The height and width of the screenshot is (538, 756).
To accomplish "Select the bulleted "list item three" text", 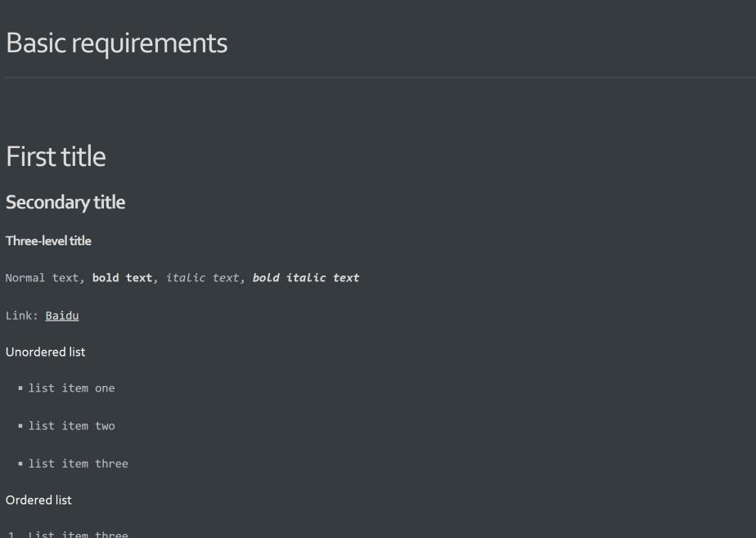I will click(x=79, y=464).
